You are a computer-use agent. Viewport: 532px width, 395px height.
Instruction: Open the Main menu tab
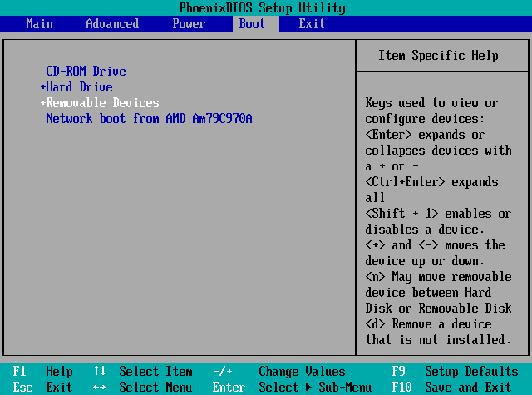click(39, 23)
